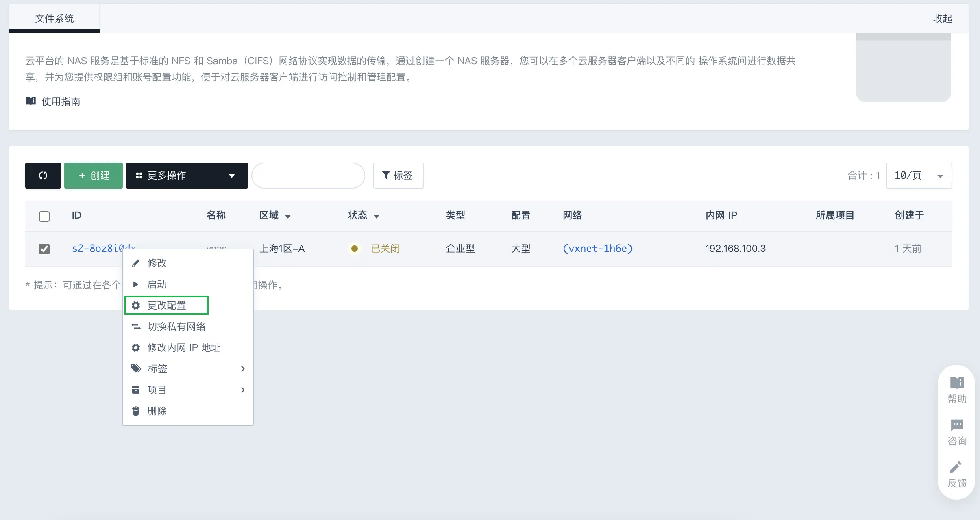Screen dimensions: 980x520
Task: Open the 10/页 page size dropdown
Action: (919, 175)
